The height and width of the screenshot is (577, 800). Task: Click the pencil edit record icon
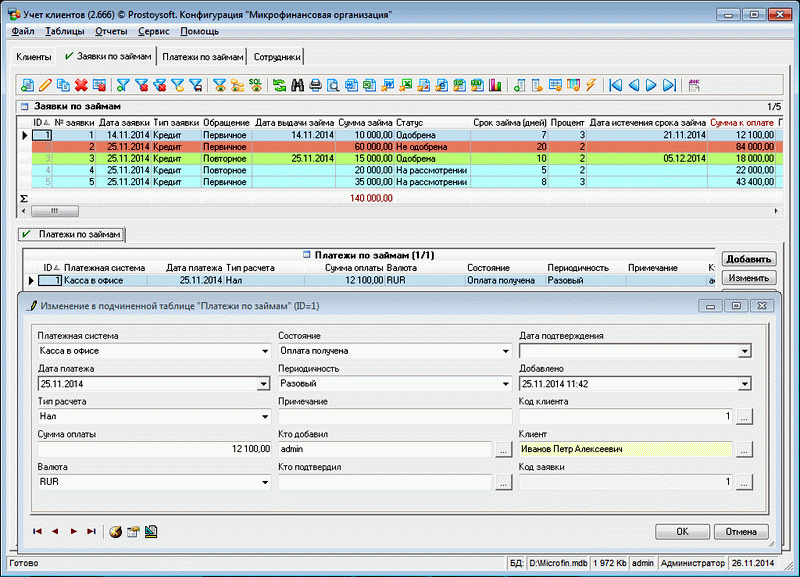(x=45, y=85)
